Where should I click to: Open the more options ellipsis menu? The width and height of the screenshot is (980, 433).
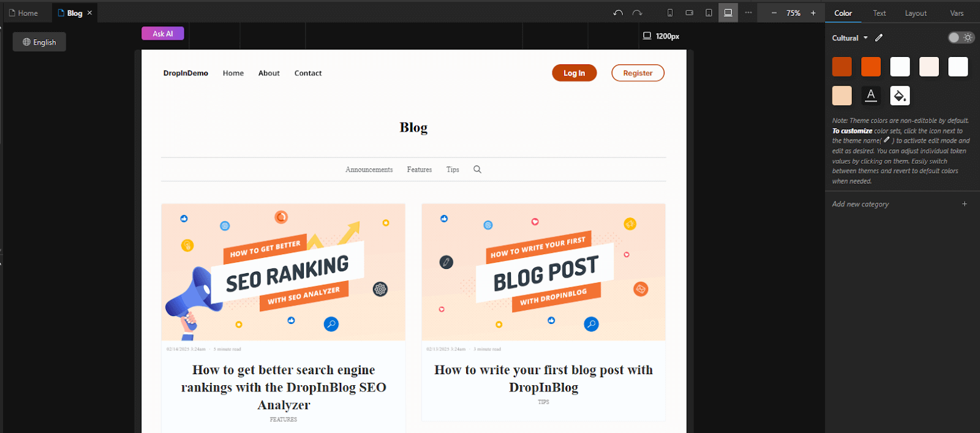click(x=748, y=13)
